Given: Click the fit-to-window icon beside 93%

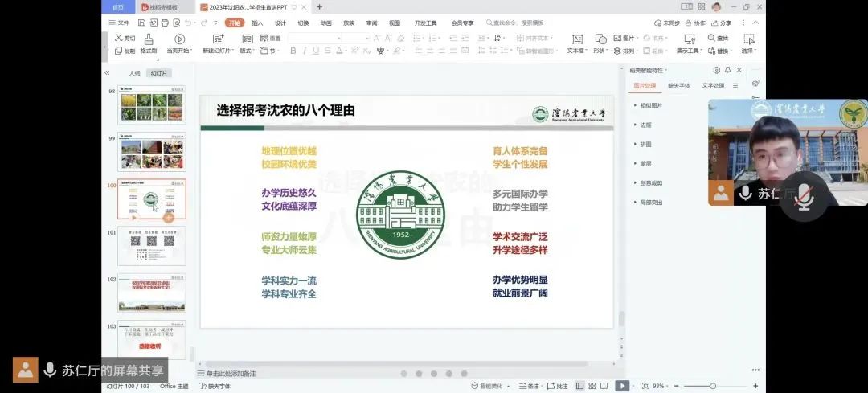Looking at the screenshot, I should 645,386.
